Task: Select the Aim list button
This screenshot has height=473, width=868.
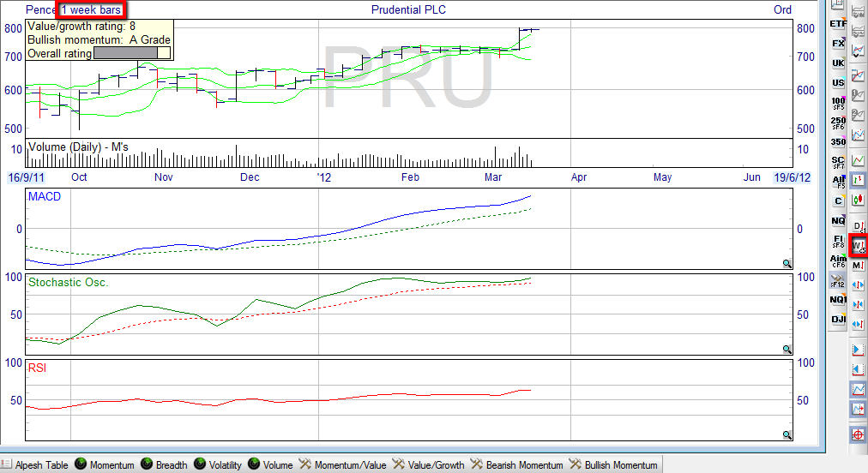Action: pos(838,260)
